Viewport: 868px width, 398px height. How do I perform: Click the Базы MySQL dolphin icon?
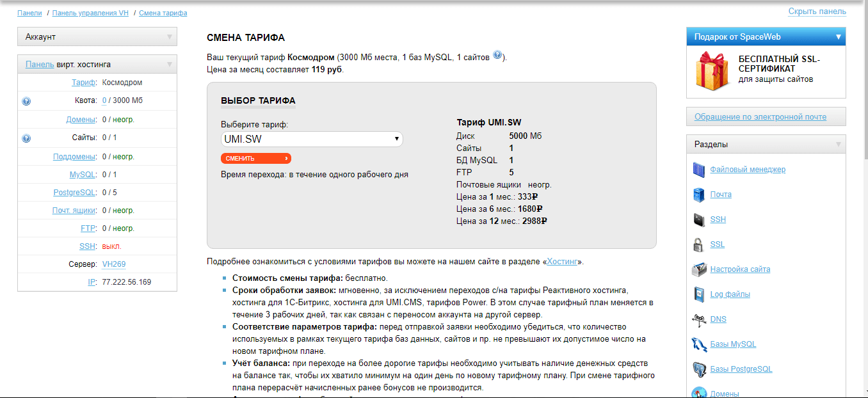click(x=698, y=344)
